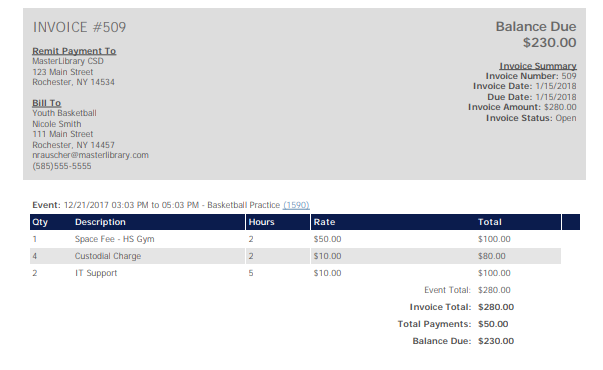Select the Space Fee - HS Gym row

pos(295,239)
